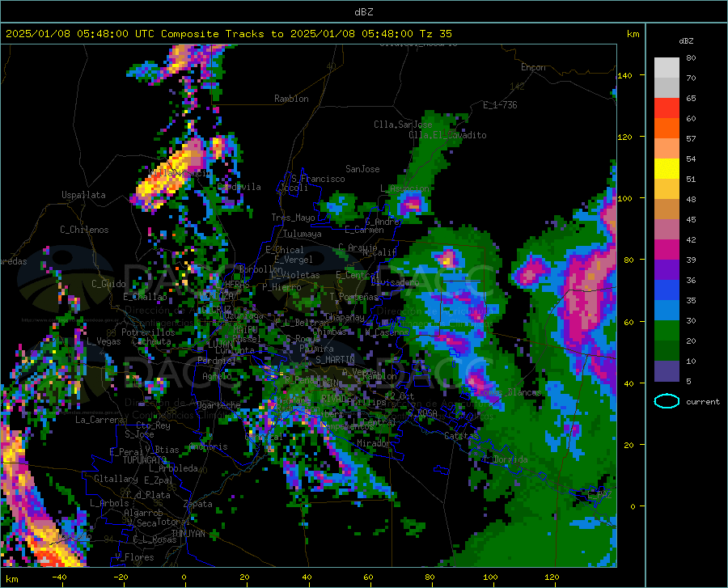Click the 'L_Asuncion' map label

(x=404, y=188)
